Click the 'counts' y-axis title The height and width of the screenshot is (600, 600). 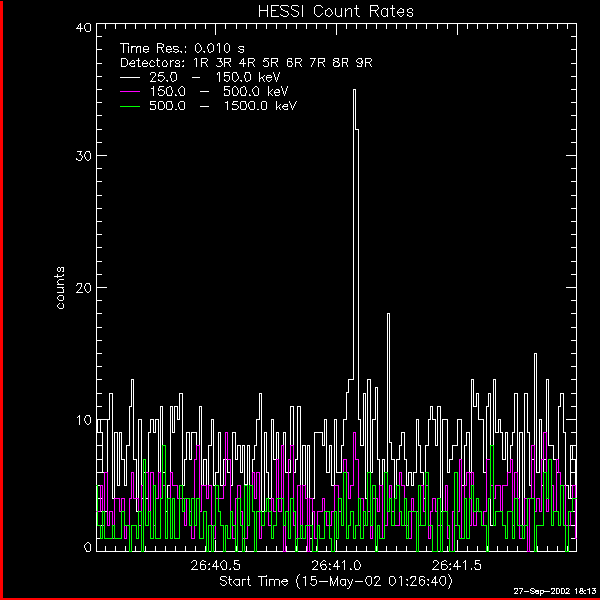(x=60, y=288)
